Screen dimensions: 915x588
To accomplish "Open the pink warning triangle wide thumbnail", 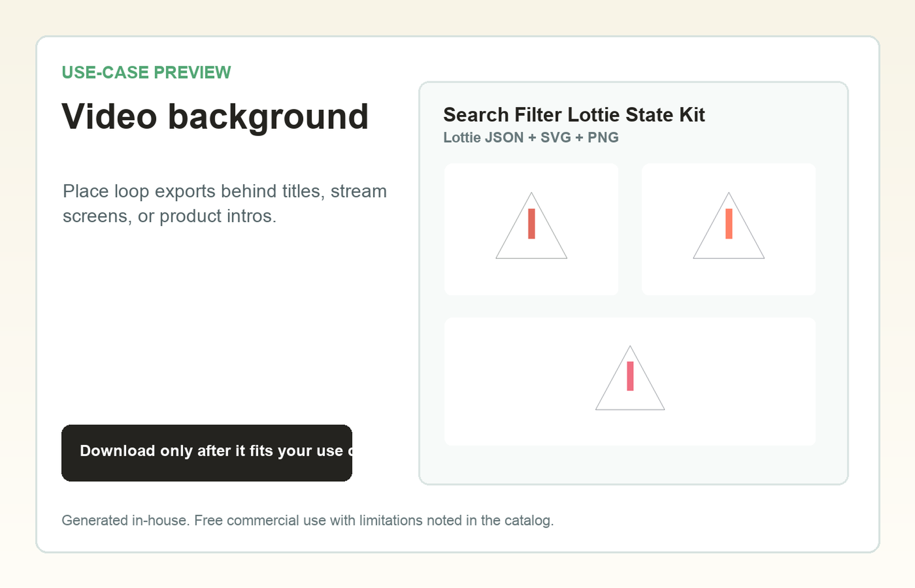I will pyautogui.click(x=630, y=382).
